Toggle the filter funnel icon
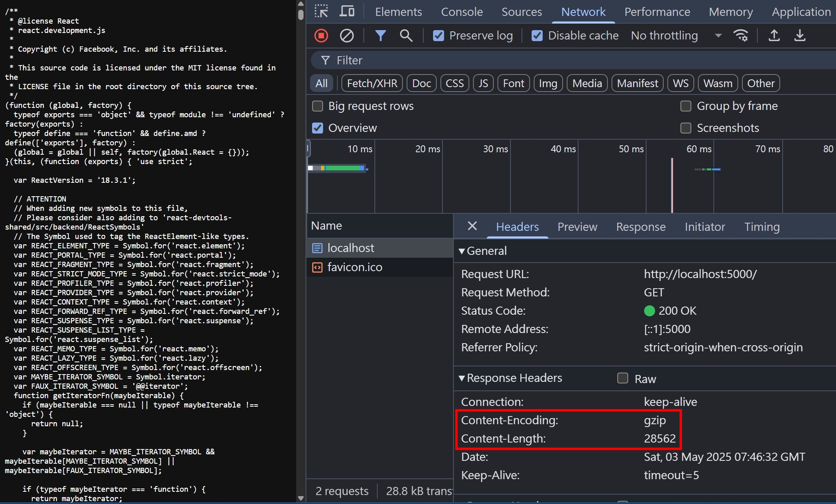Image resolution: width=836 pixels, height=504 pixels. (381, 36)
